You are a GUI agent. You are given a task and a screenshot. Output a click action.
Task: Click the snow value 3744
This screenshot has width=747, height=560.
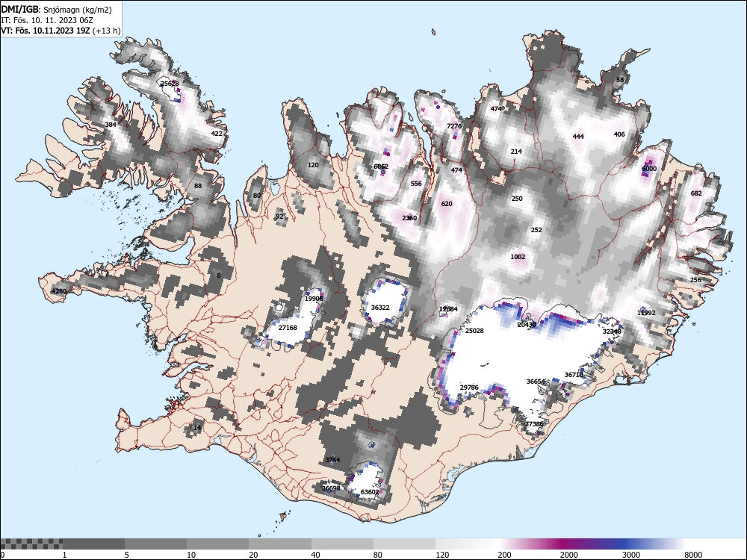tap(332, 460)
